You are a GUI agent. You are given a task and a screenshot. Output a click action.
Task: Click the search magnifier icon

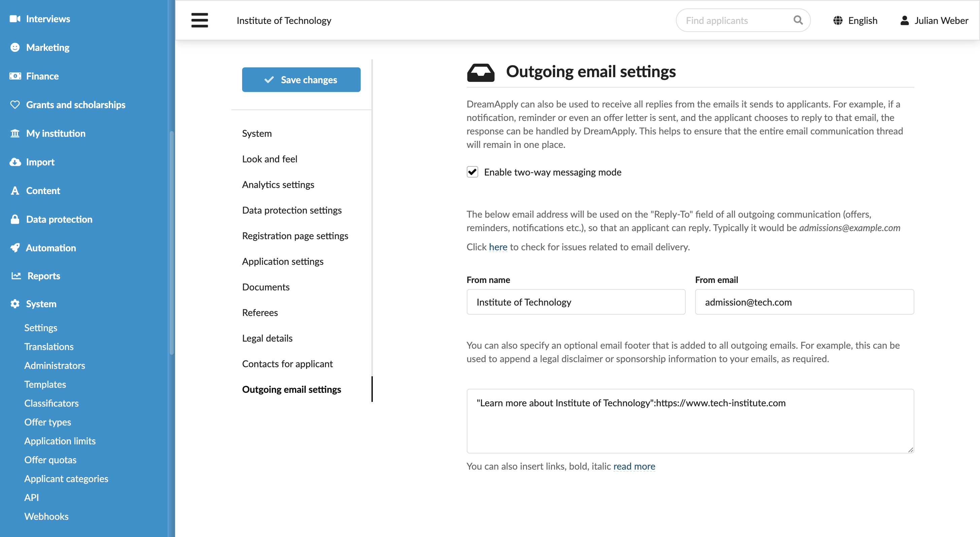pos(798,20)
